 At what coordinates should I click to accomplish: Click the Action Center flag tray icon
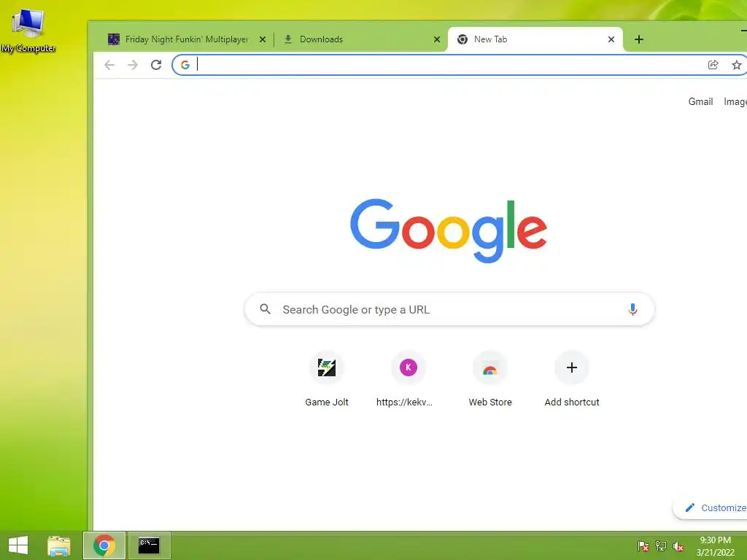(643, 545)
